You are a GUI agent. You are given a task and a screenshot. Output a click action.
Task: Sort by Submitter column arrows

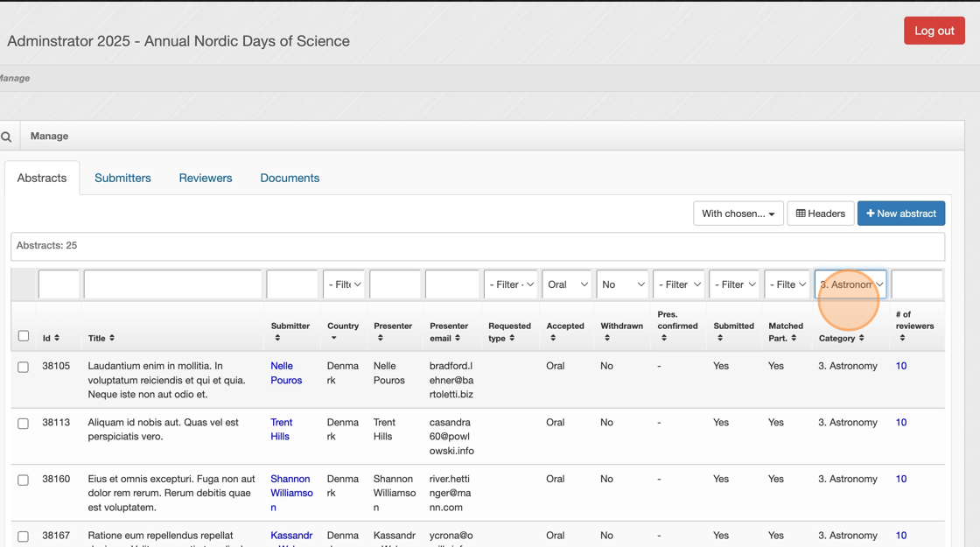tap(277, 338)
